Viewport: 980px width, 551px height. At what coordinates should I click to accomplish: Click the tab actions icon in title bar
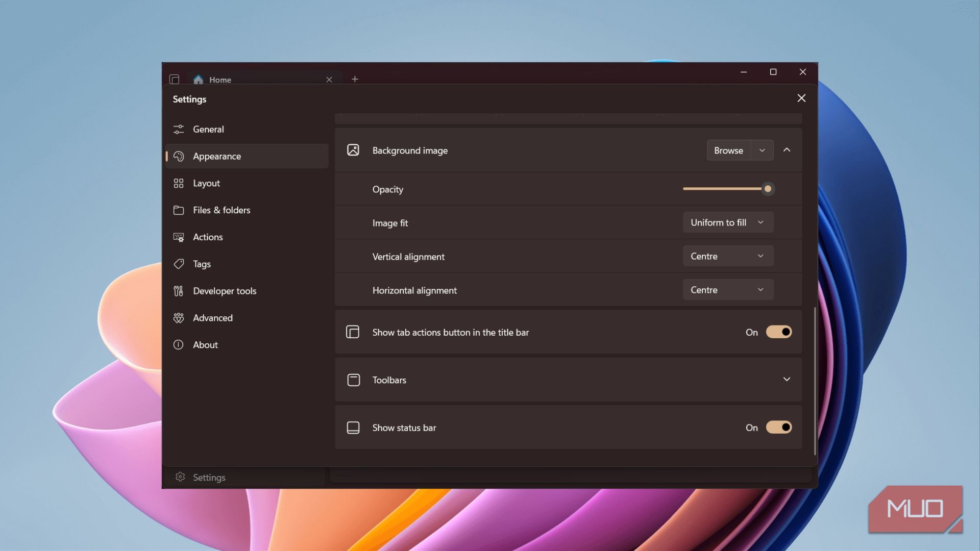coord(175,80)
